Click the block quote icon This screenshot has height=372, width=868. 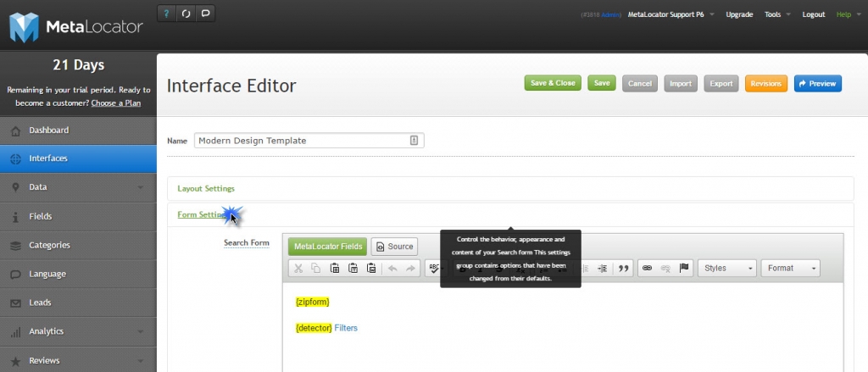[623, 268]
